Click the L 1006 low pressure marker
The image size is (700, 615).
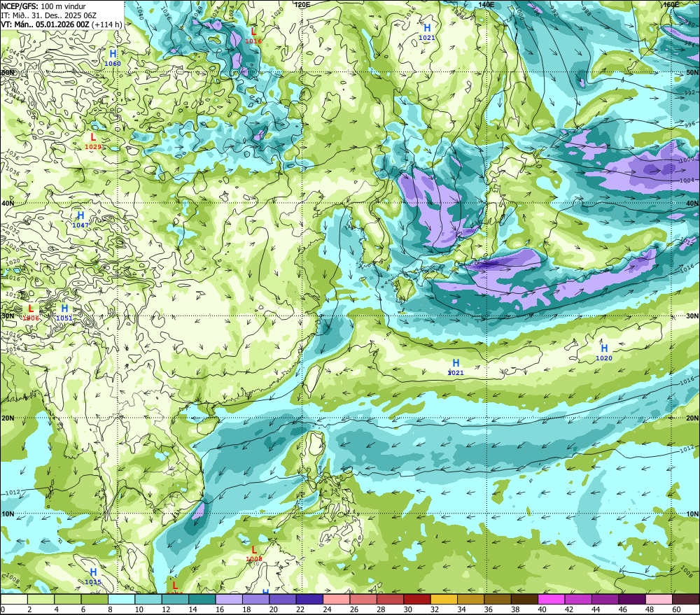click(31, 313)
